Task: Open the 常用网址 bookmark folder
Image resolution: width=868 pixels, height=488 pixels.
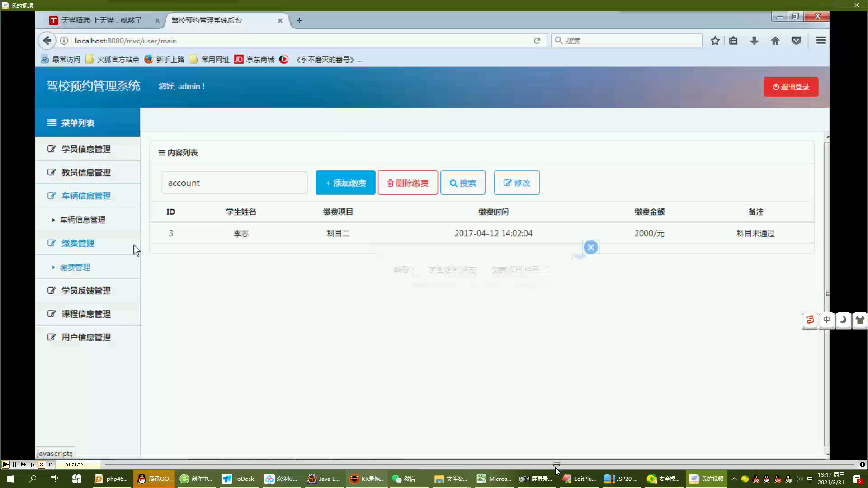Action: [x=209, y=60]
